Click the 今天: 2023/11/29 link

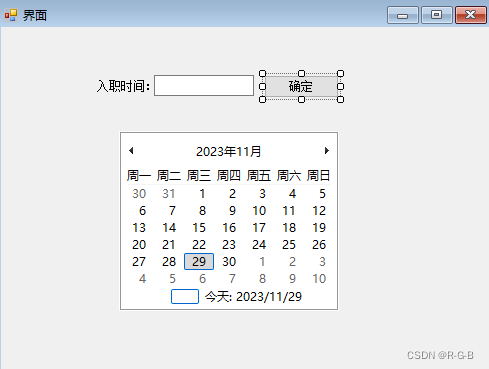[x=253, y=297]
